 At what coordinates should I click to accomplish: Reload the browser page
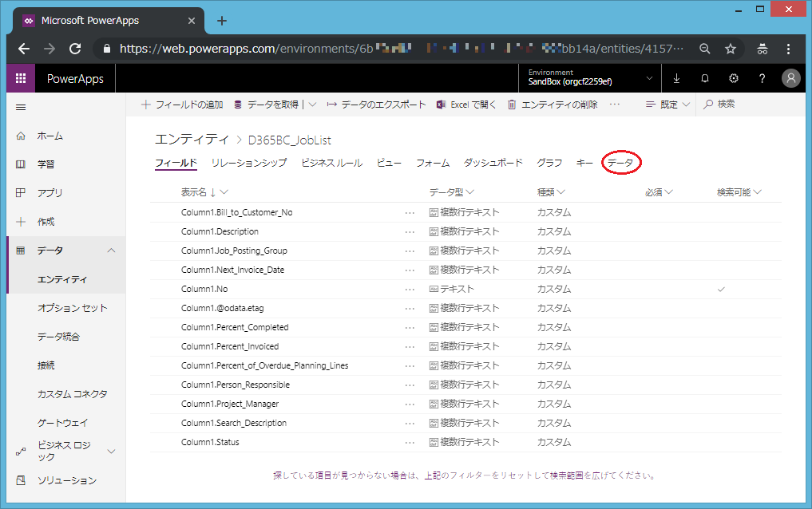click(x=75, y=49)
